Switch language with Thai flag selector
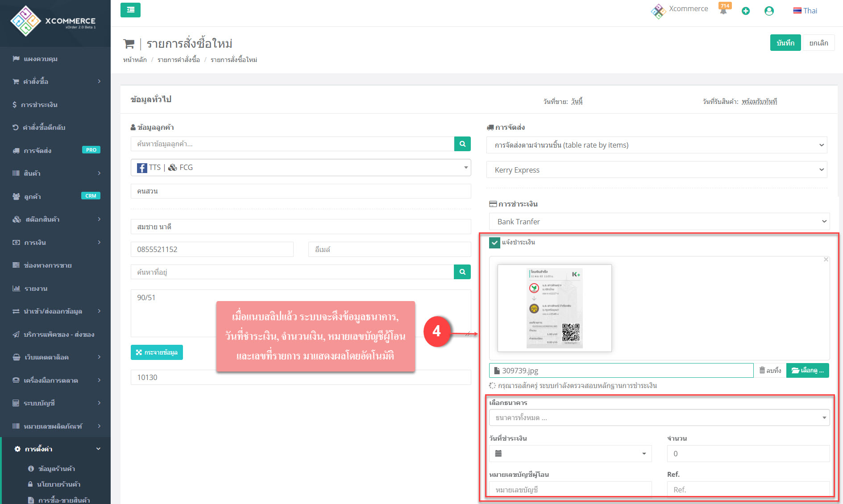The image size is (843, 504). 805,11
